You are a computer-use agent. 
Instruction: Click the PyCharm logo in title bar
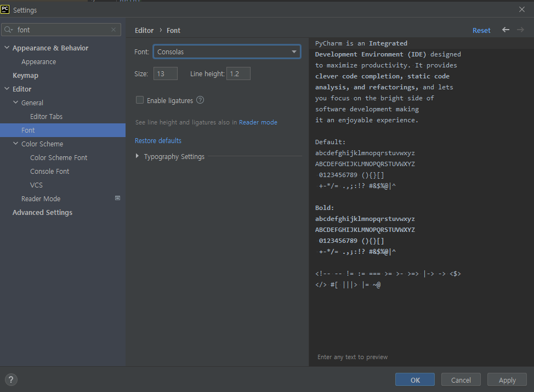5,9
